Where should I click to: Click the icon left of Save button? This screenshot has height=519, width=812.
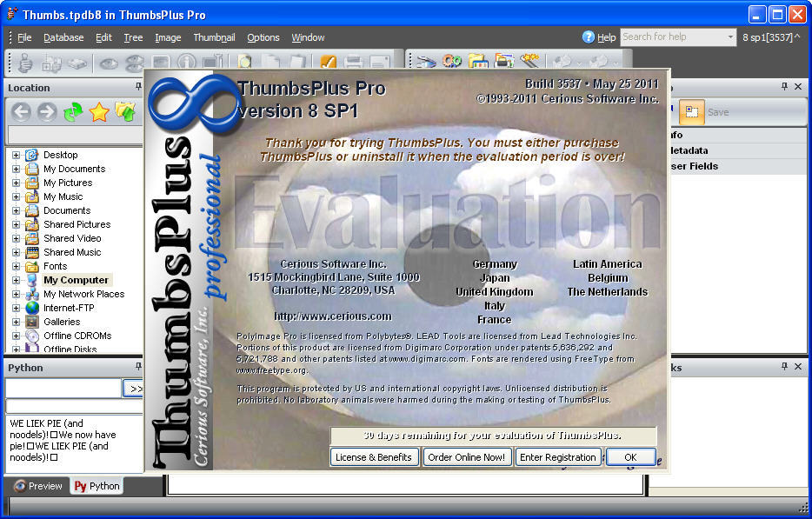click(x=692, y=112)
